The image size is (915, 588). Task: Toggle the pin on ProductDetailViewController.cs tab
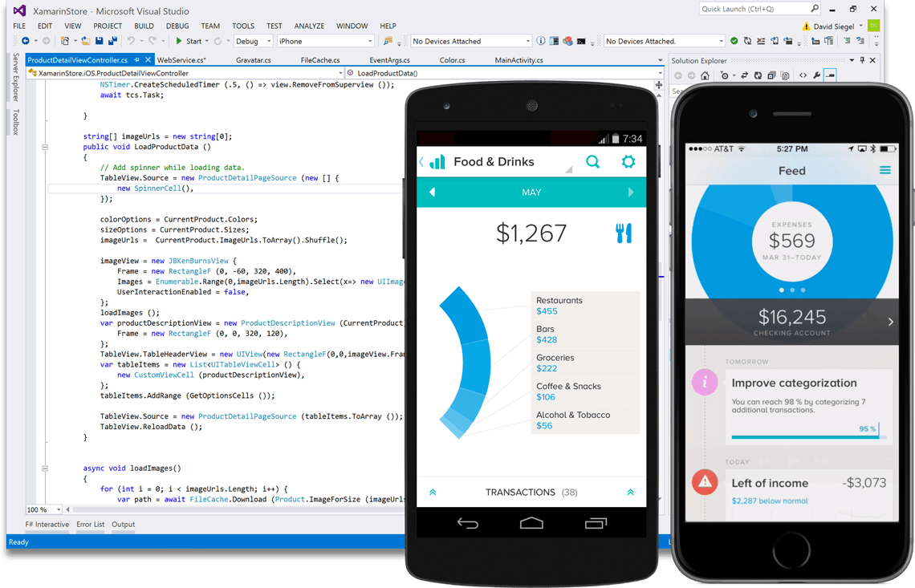click(x=136, y=59)
